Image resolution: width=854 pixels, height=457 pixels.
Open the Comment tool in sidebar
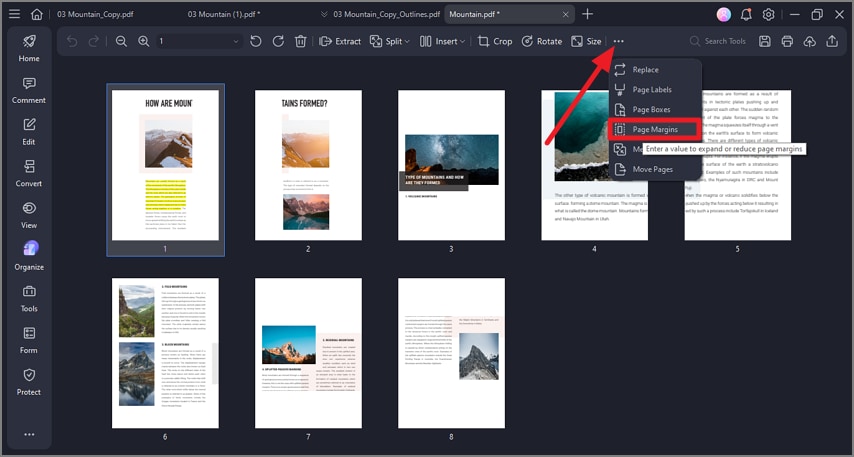29,90
